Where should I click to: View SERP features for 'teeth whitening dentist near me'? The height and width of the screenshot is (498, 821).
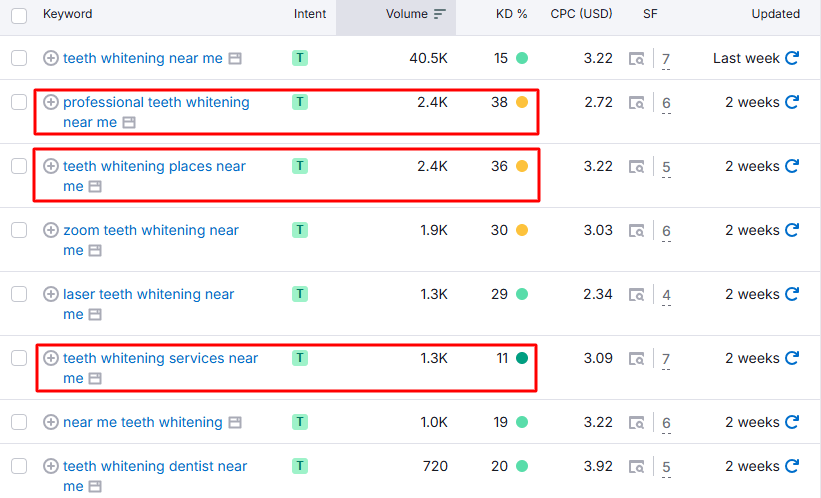pos(637,467)
